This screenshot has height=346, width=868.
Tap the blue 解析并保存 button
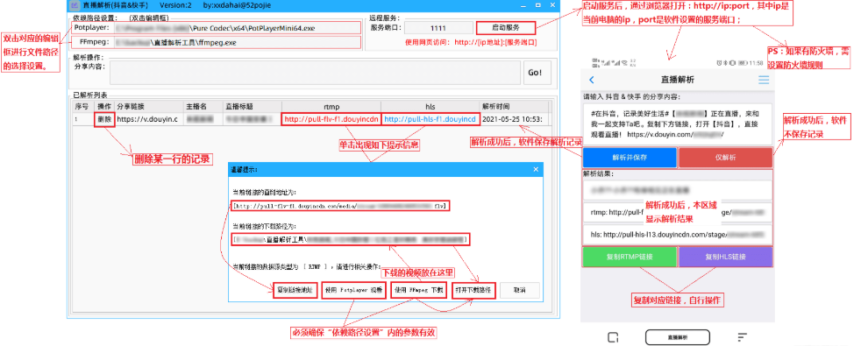tap(630, 157)
